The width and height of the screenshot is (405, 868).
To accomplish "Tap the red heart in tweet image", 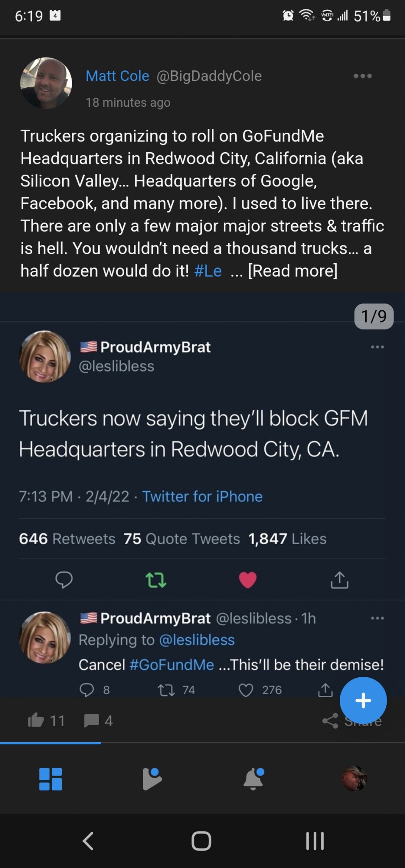I will [248, 580].
